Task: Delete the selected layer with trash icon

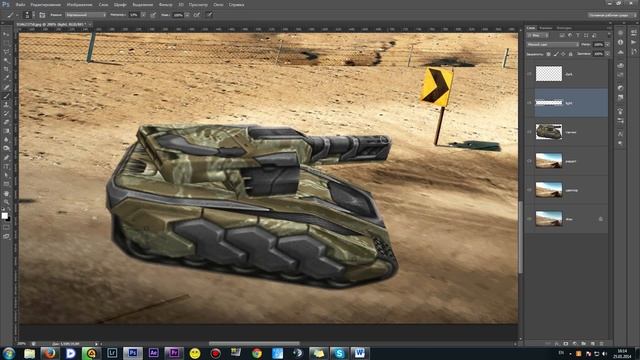Action: 601,344
